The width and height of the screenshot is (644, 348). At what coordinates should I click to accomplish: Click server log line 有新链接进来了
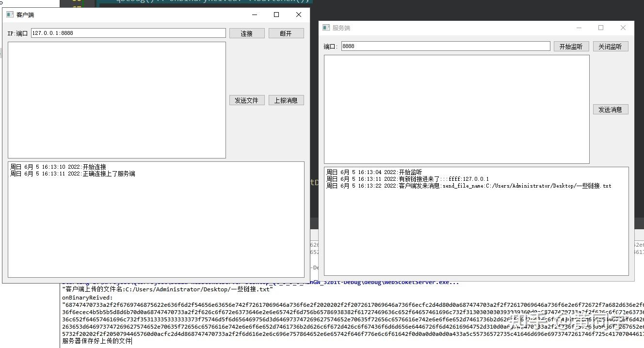pos(408,179)
